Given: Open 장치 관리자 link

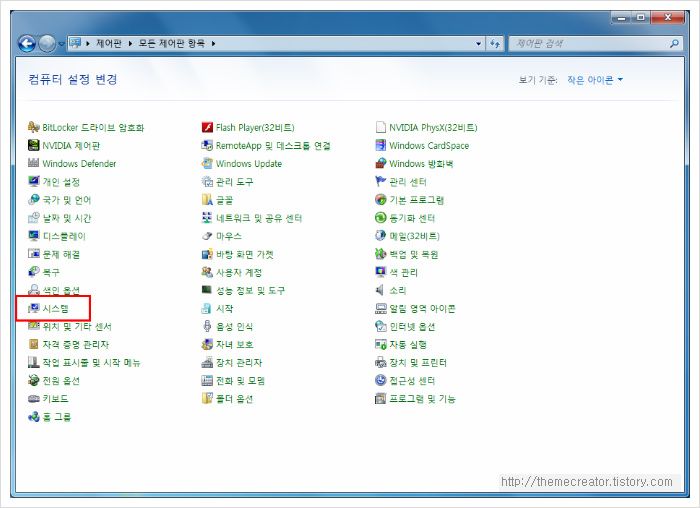Looking at the screenshot, I should 239,362.
